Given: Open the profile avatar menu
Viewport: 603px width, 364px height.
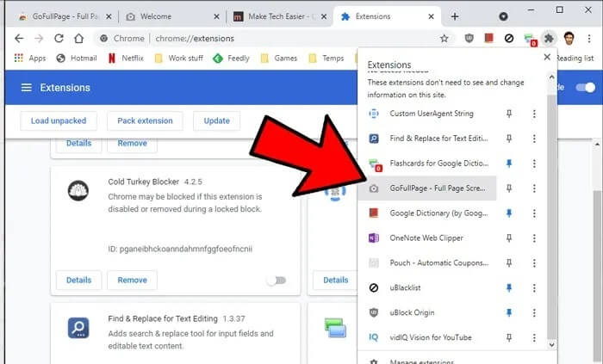Looking at the screenshot, I should [569, 39].
